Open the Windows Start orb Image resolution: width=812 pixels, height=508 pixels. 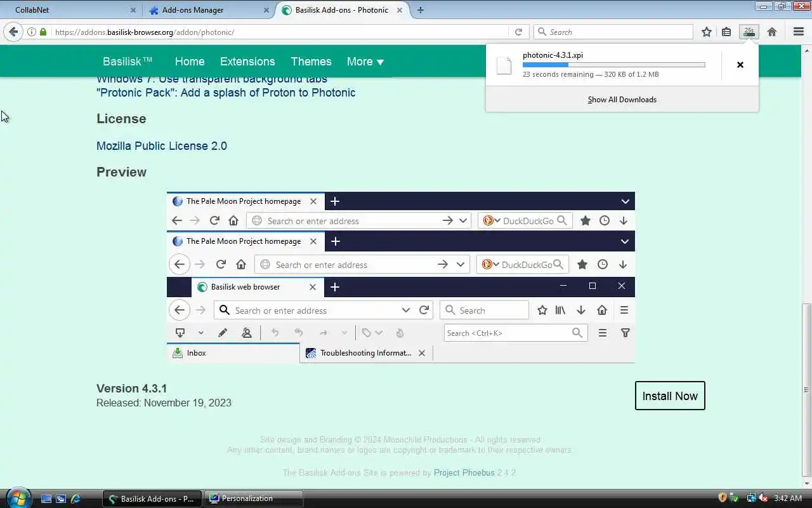(x=17, y=498)
